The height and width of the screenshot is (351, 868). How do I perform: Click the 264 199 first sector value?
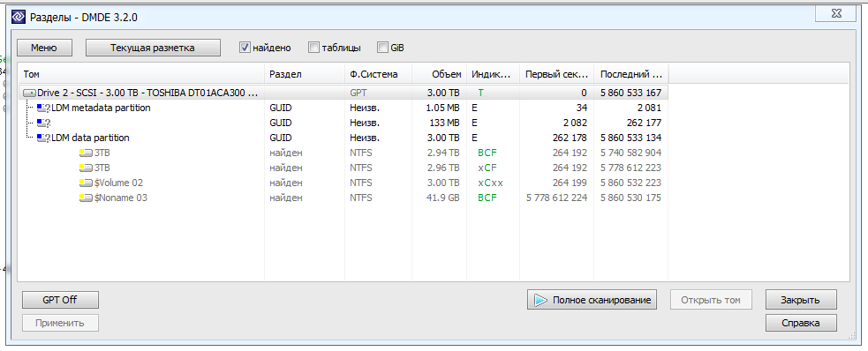click(x=570, y=183)
